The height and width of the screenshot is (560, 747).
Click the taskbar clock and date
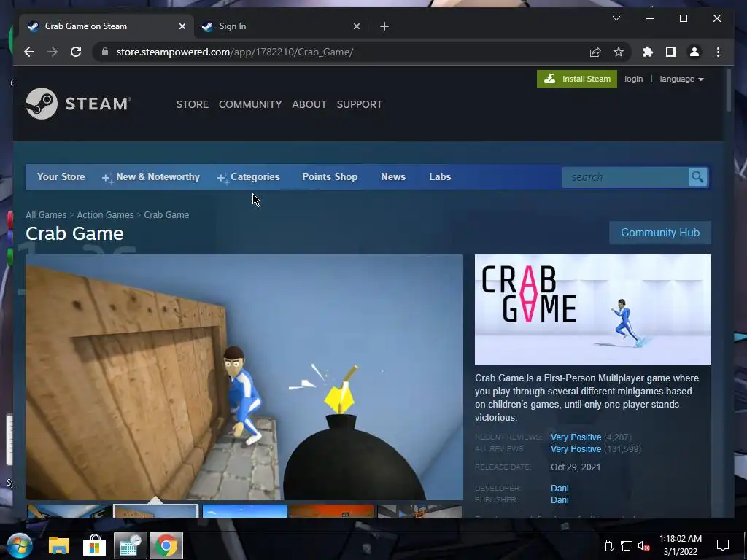(681, 545)
